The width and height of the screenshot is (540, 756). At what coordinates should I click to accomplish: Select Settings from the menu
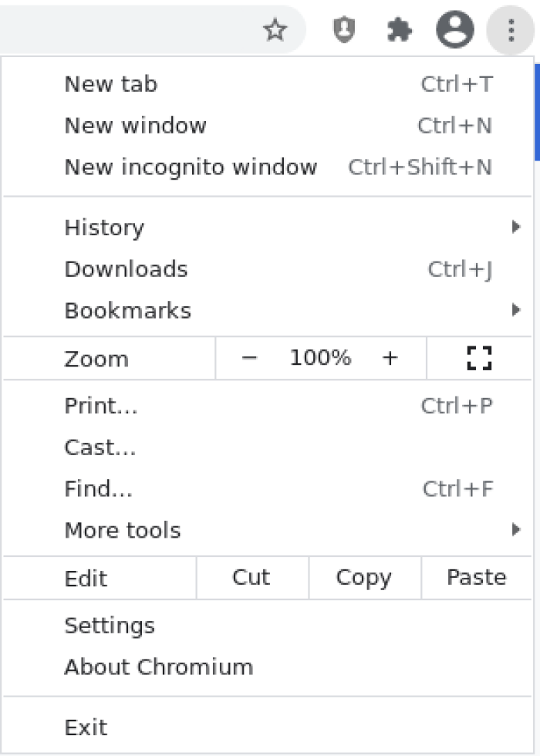tap(110, 626)
